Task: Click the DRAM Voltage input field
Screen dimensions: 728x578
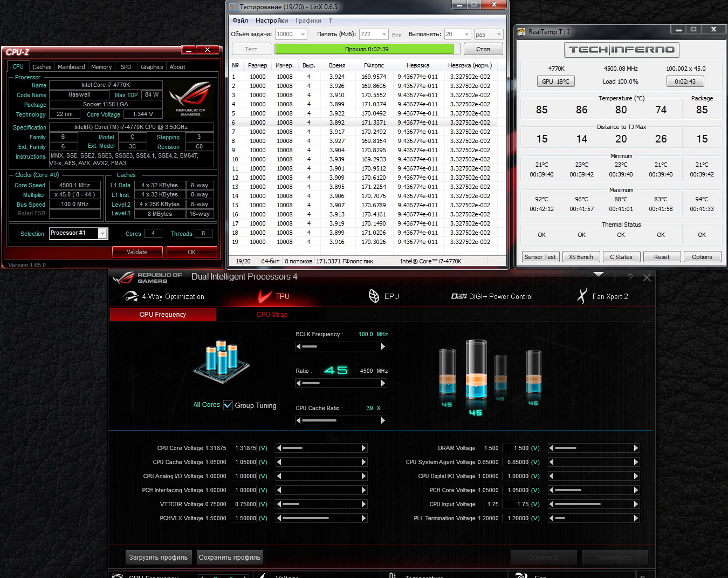Action: pyautogui.click(x=516, y=448)
